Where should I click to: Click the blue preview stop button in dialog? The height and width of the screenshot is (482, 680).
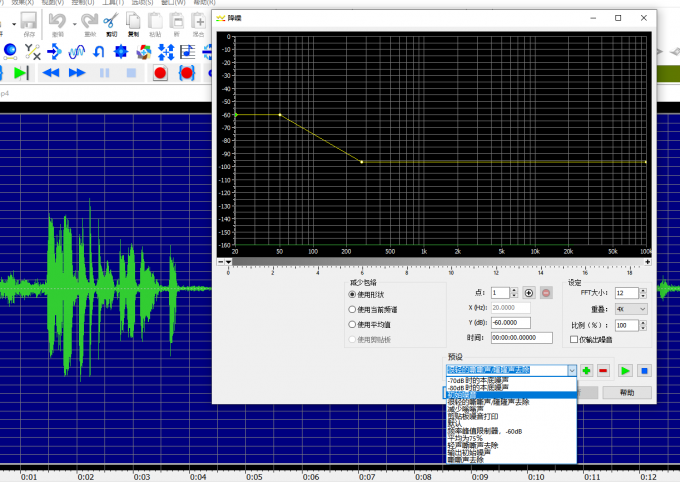pos(644,371)
